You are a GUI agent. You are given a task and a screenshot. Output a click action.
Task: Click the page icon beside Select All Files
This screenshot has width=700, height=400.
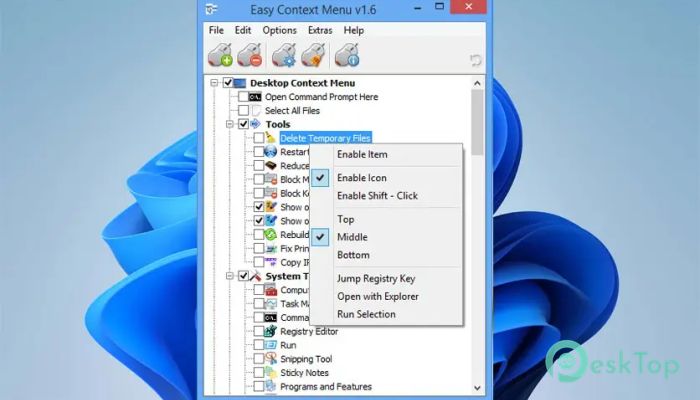(x=256, y=110)
